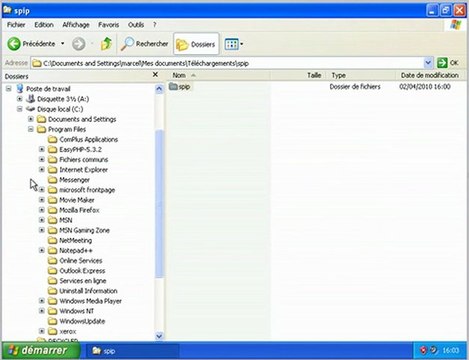Sort by Date de modification column
The height and width of the screenshot is (360, 469).
tap(430, 75)
